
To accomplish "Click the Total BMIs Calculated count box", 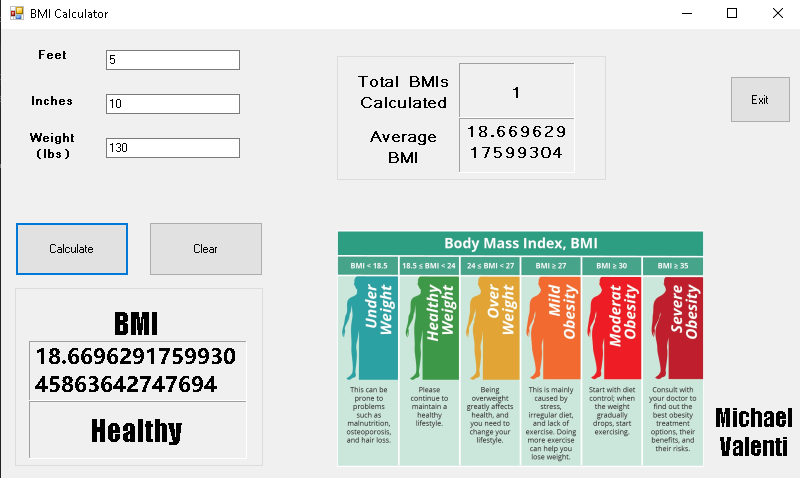I will (516, 92).
